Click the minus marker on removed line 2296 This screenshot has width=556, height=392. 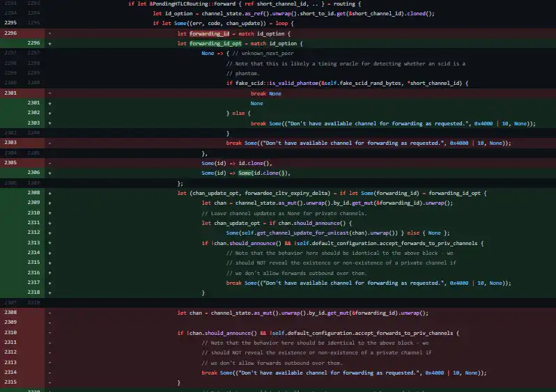click(50, 33)
